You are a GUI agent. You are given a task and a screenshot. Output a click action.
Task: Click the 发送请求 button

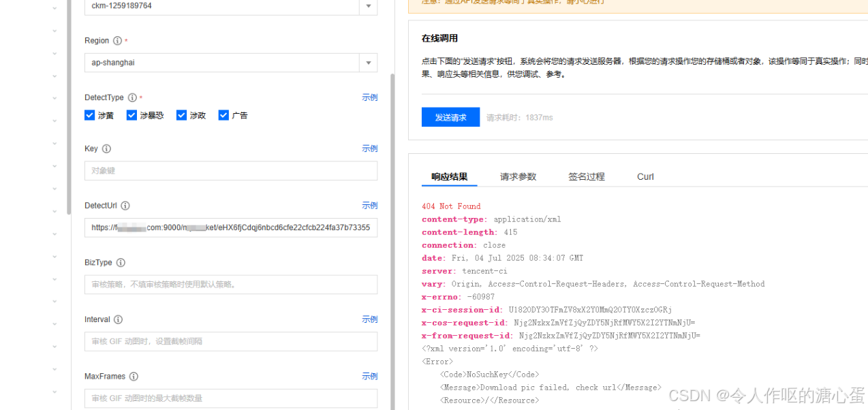click(450, 117)
